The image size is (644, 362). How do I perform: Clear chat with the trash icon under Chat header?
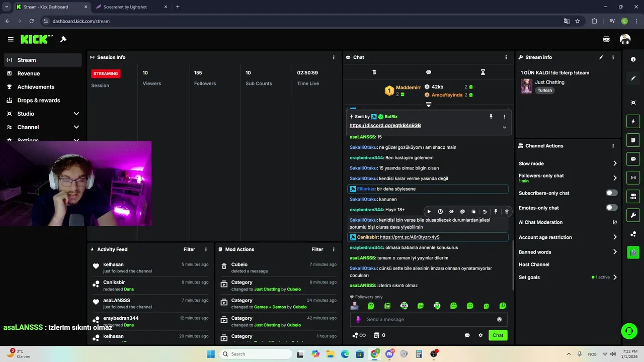pos(374,72)
